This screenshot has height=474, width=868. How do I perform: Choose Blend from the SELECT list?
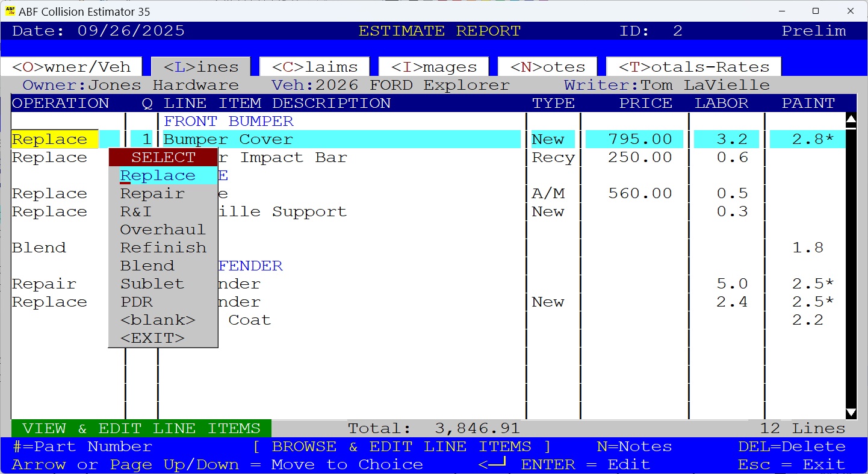click(147, 266)
